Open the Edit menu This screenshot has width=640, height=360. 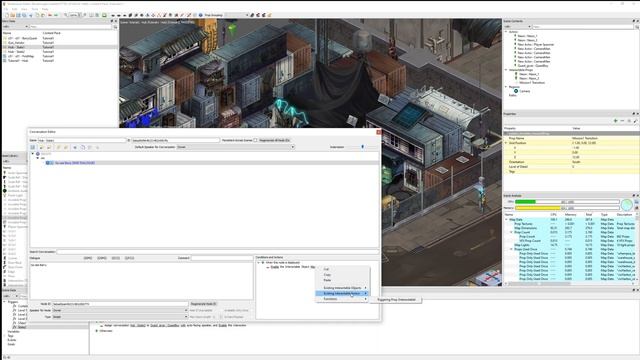click(15, 9)
